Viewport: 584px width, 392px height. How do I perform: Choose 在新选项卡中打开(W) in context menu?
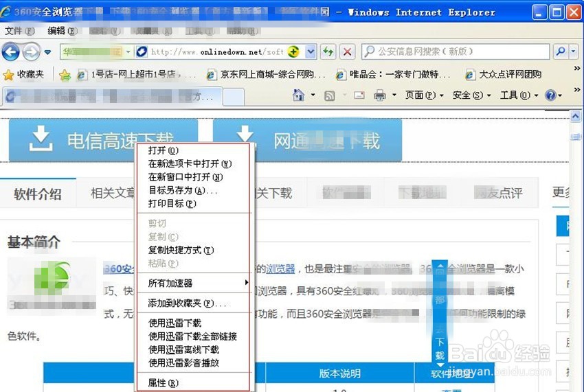[x=193, y=164]
